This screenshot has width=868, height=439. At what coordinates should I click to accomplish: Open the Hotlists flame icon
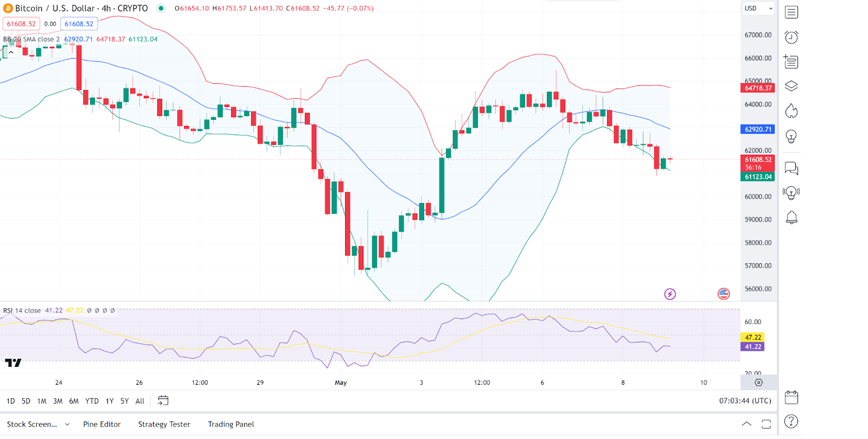[x=792, y=111]
